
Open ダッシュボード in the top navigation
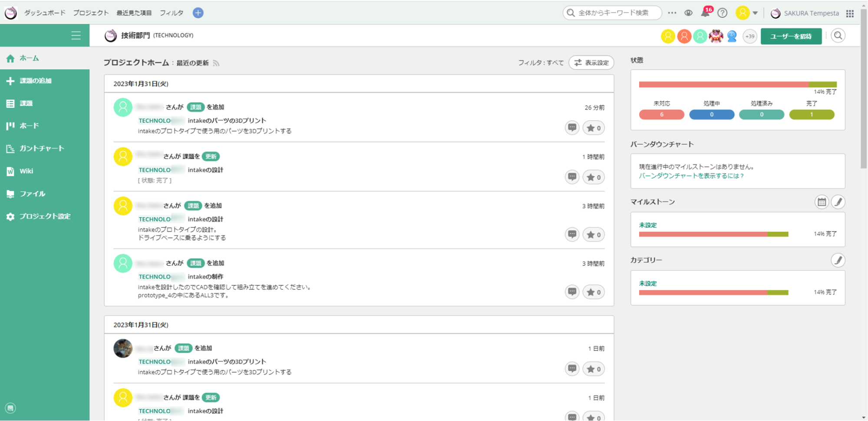pos(45,13)
